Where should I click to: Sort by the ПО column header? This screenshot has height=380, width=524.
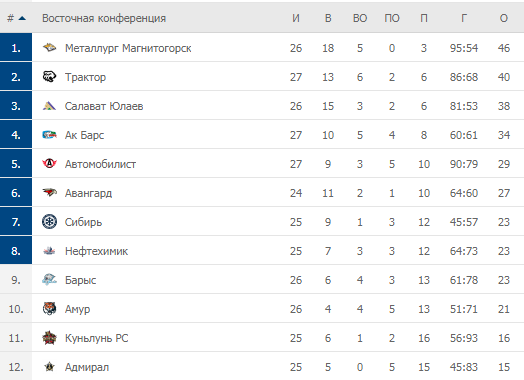pyautogui.click(x=392, y=18)
